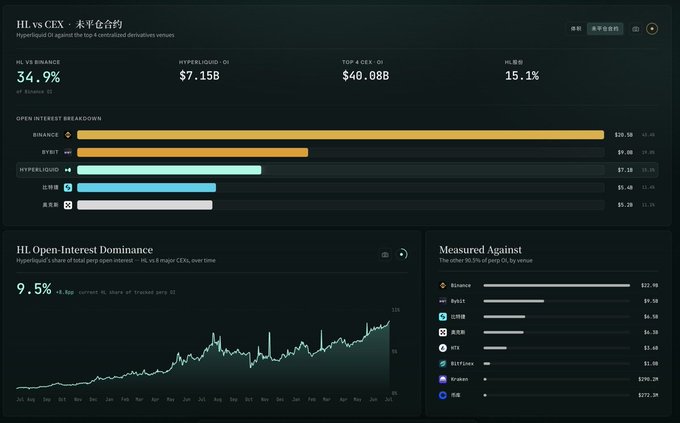Click the Bitfinex name in Measured Against
The height and width of the screenshot is (423, 680).
462,364
